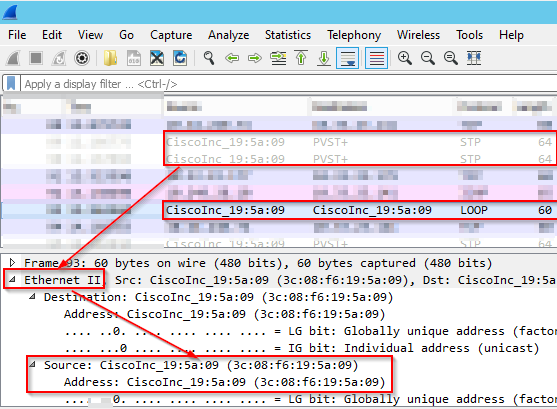The width and height of the screenshot is (557, 409).
Task: Select the LOOP protocol packet row
Action: 278,210
